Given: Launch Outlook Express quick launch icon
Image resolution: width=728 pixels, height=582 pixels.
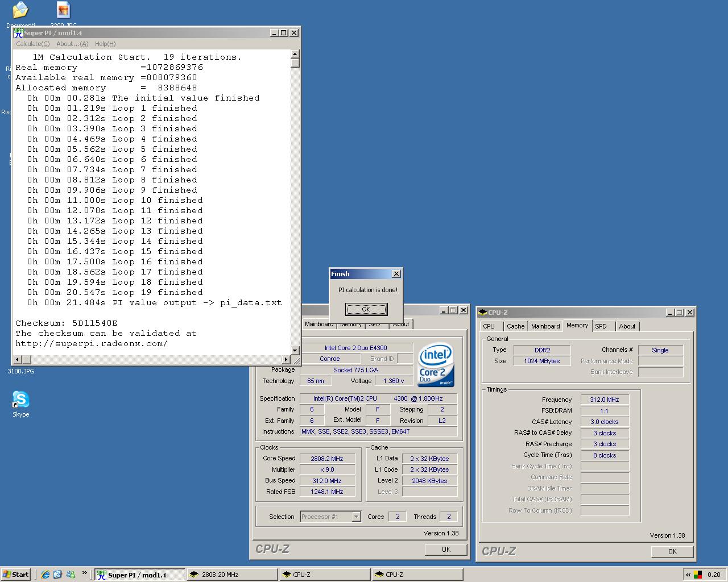Looking at the screenshot, I should pyautogui.click(x=57, y=575).
